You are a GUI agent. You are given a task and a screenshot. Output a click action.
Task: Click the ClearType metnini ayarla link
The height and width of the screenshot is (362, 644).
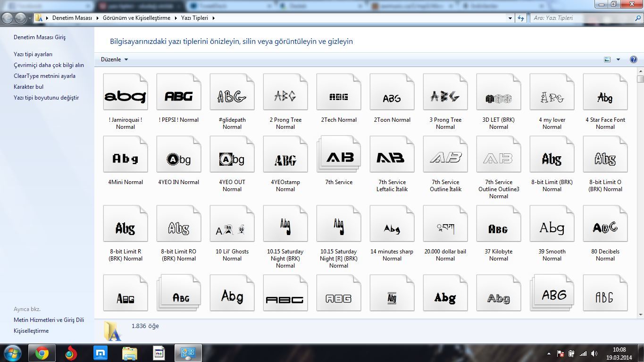(44, 76)
